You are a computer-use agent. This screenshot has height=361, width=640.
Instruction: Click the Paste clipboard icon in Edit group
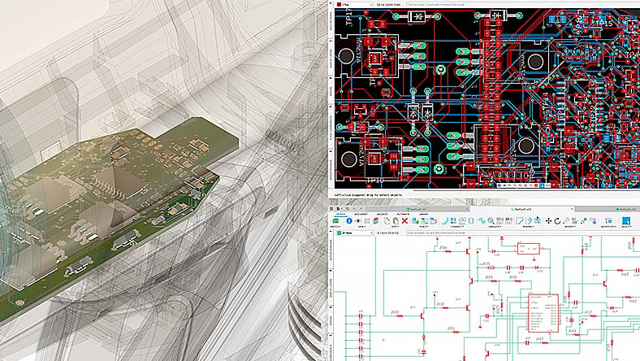396,221
